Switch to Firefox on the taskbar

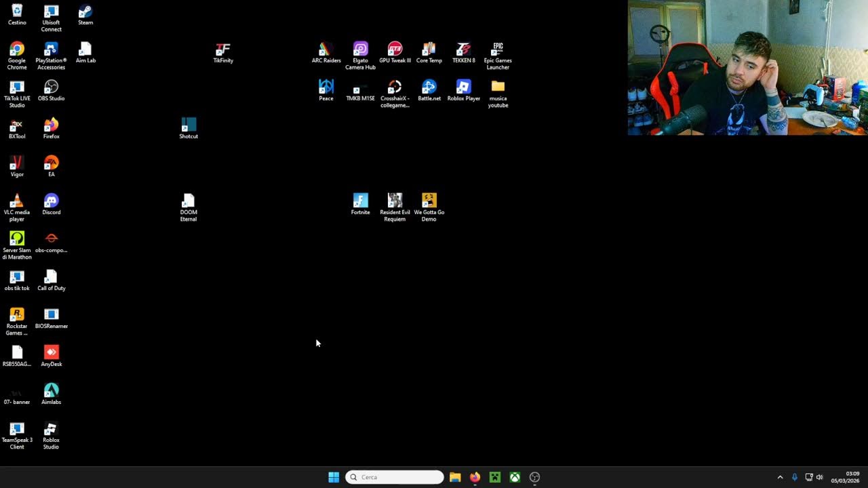(x=475, y=477)
